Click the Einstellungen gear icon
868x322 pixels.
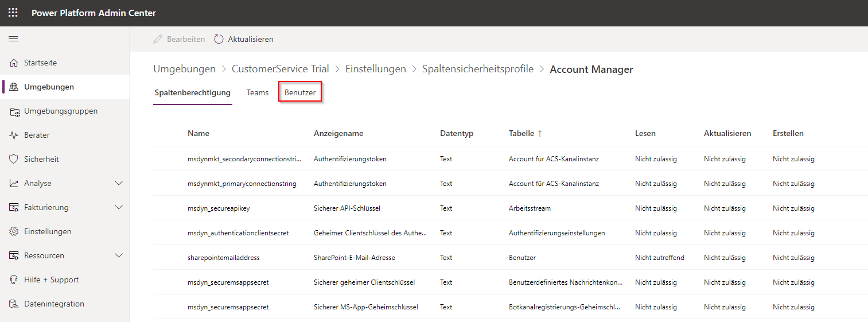point(14,231)
